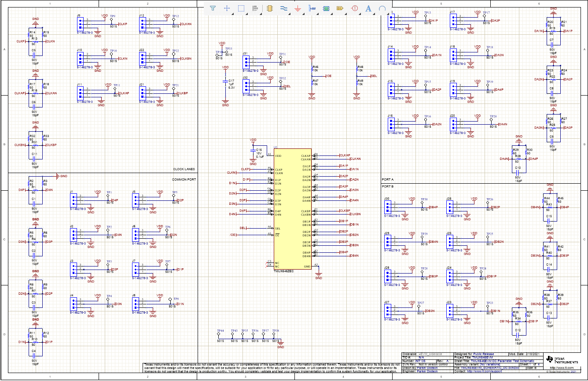The height and width of the screenshot is (381, 588).
Task: Click the green sheet symbol tool
Action: (326, 8)
